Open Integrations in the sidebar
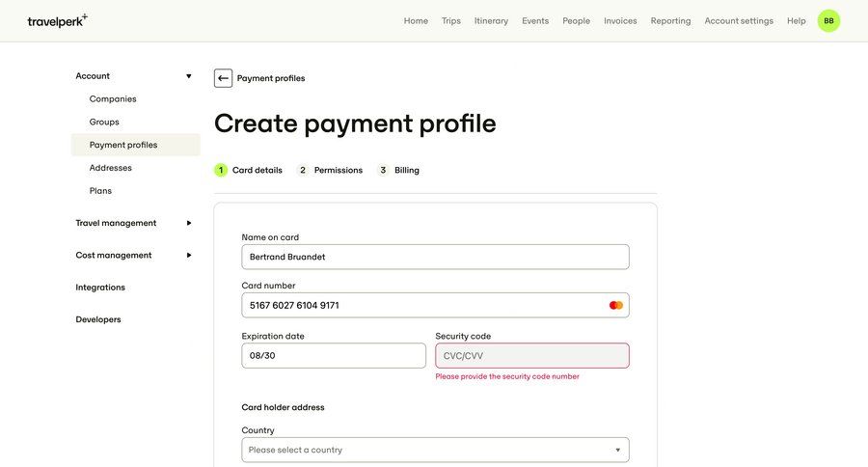The image size is (868, 467). click(100, 288)
